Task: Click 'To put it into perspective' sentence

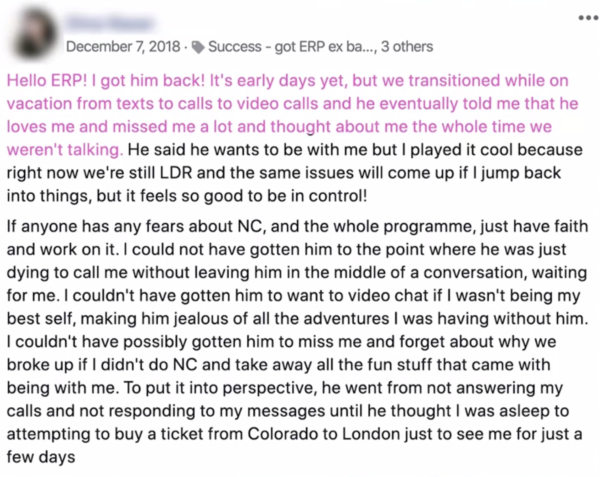Action: [220, 388]
